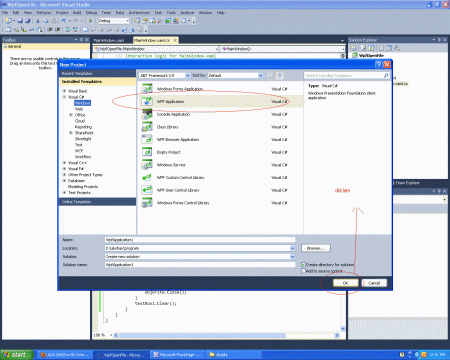
Task: Switch to the MainWindow.xaml editor tab
Action: click(109, 40)
